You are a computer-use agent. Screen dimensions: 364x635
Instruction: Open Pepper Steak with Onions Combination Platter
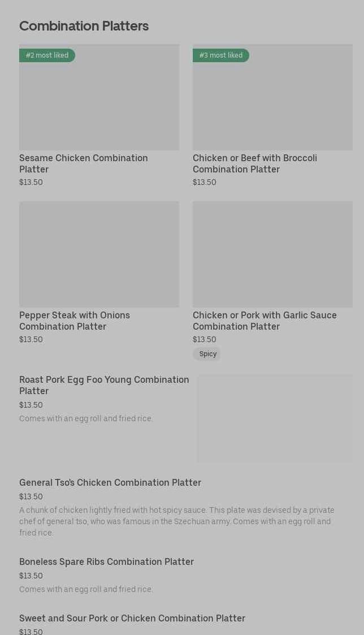click(75, 321)
